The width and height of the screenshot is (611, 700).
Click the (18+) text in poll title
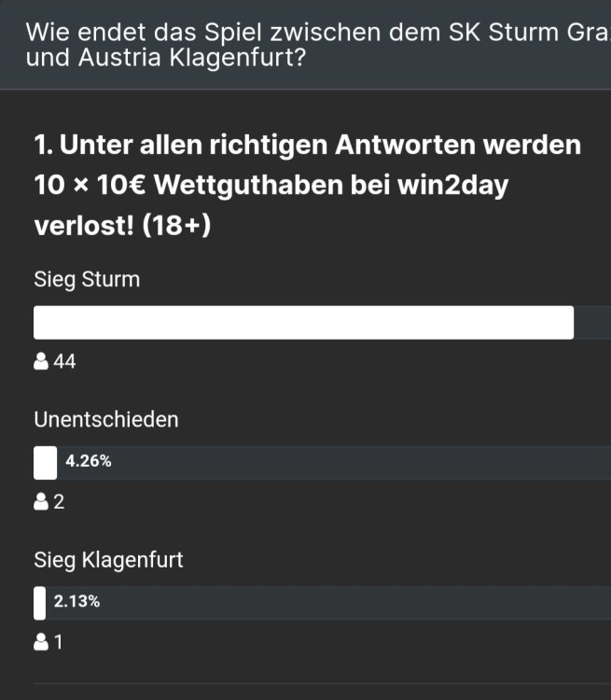(x=176, y=227)
